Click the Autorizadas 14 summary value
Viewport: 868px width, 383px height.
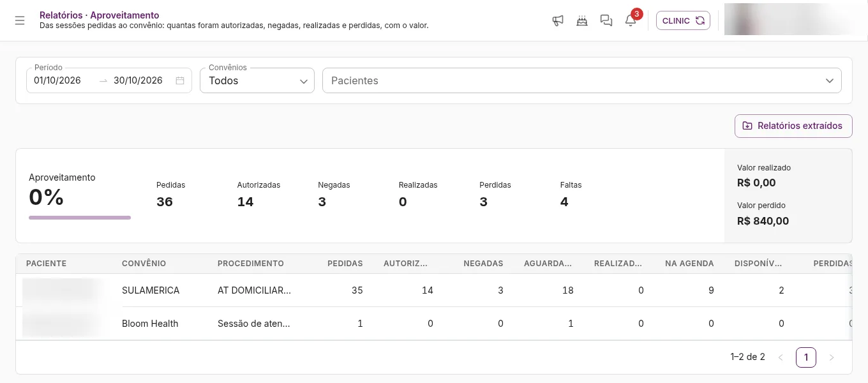pos(245,202)
